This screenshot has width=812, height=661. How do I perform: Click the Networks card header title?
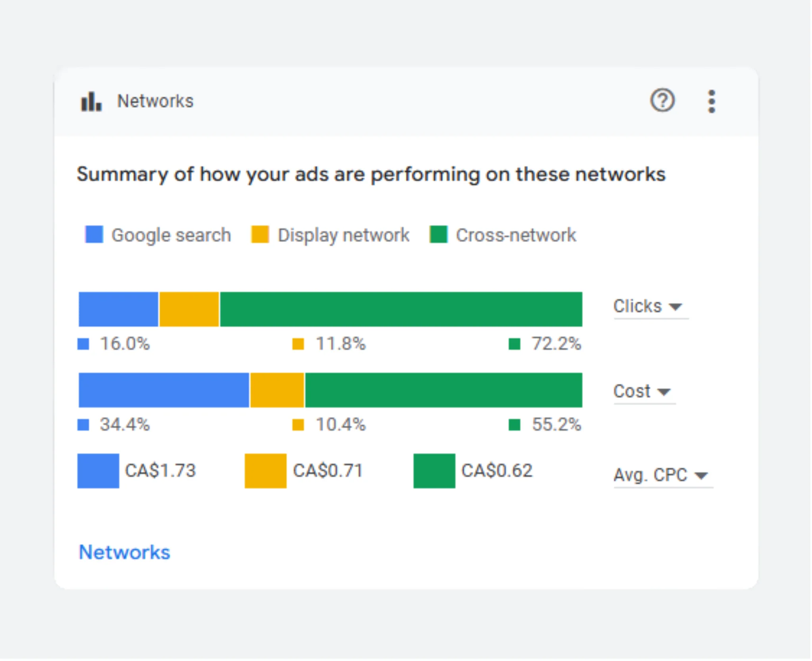(x=155, y=101)
